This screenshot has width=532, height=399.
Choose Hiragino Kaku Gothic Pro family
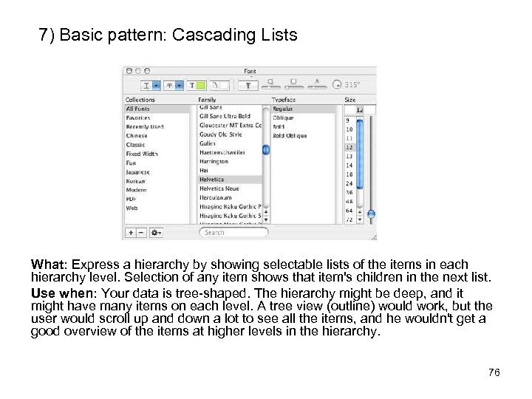230,207
